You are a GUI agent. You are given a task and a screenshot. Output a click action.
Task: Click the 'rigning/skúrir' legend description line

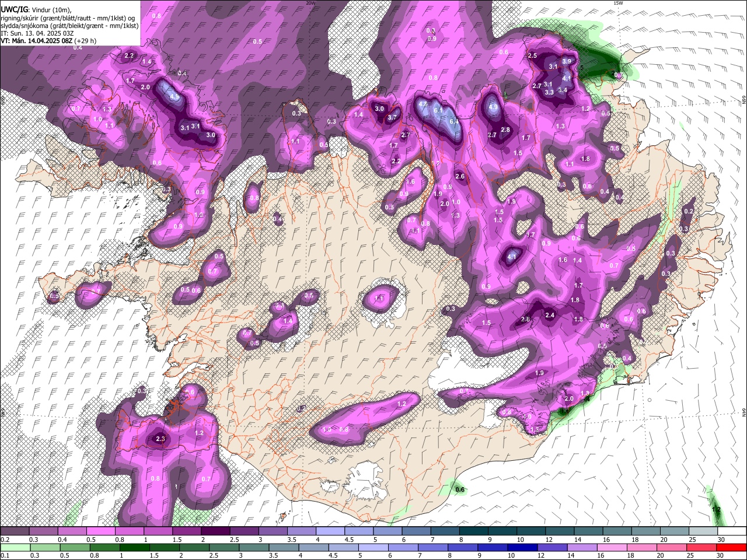click(x=68, y=17)
